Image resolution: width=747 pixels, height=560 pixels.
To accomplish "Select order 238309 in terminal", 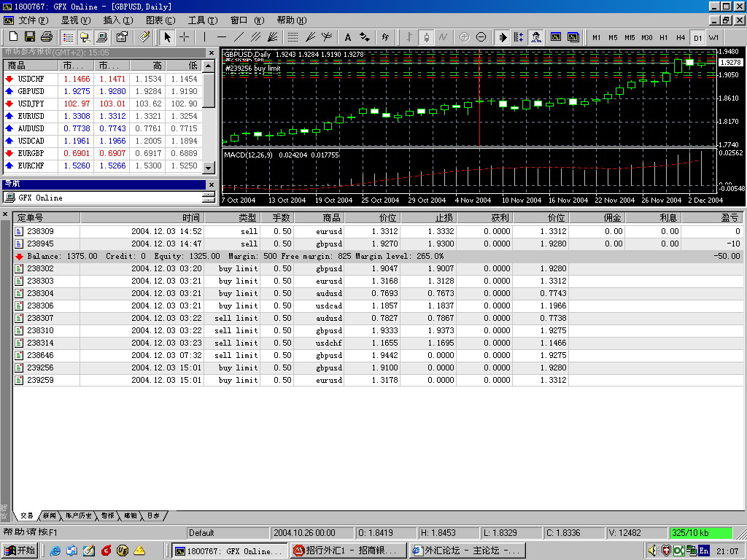I will 377,231.
